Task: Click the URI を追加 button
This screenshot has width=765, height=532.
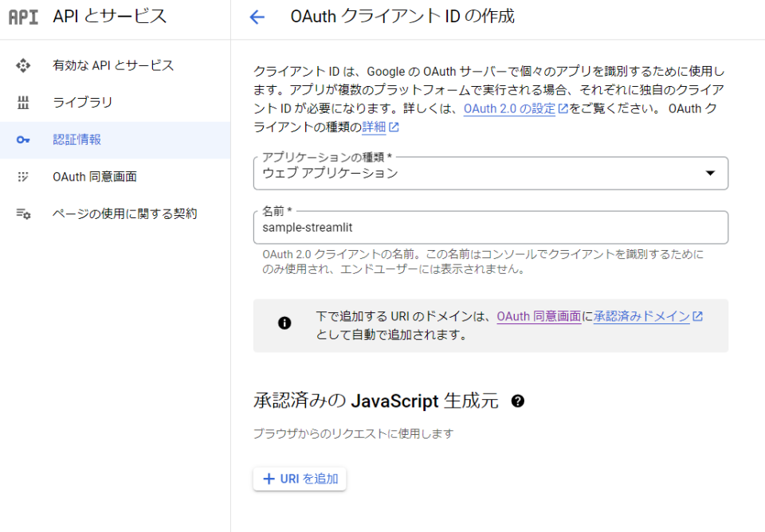Action: [x=300, y=479]
